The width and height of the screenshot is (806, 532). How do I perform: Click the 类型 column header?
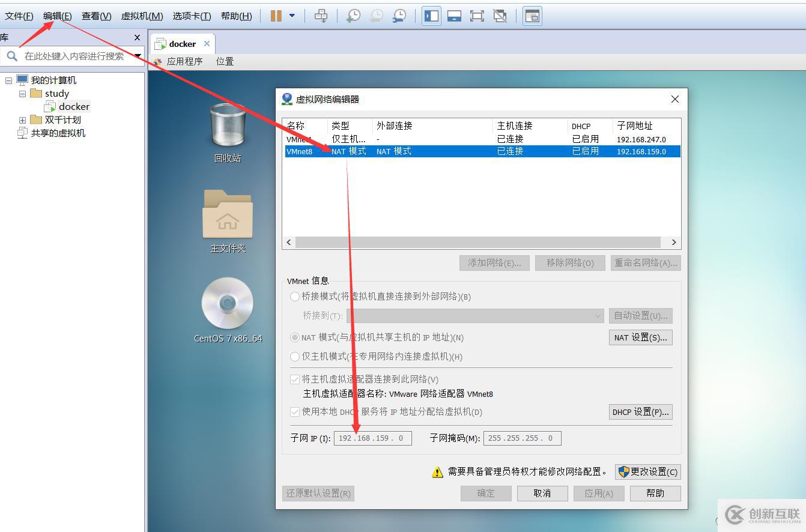coord(350,125)
